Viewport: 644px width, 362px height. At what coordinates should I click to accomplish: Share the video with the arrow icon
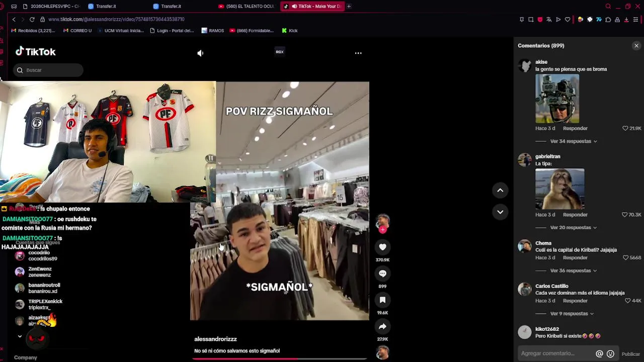(x=382, y=326)
